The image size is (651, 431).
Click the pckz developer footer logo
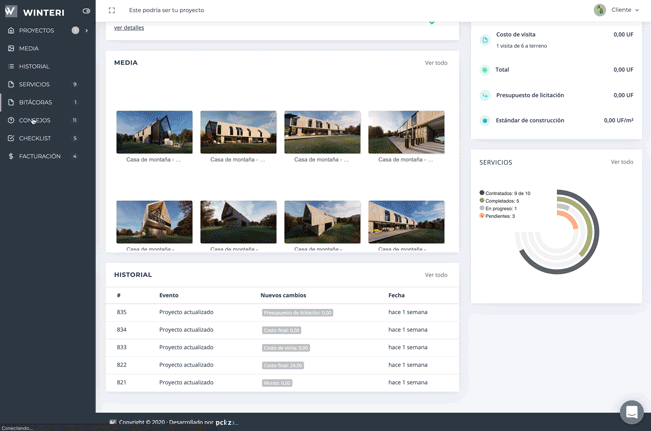point(227,423)
